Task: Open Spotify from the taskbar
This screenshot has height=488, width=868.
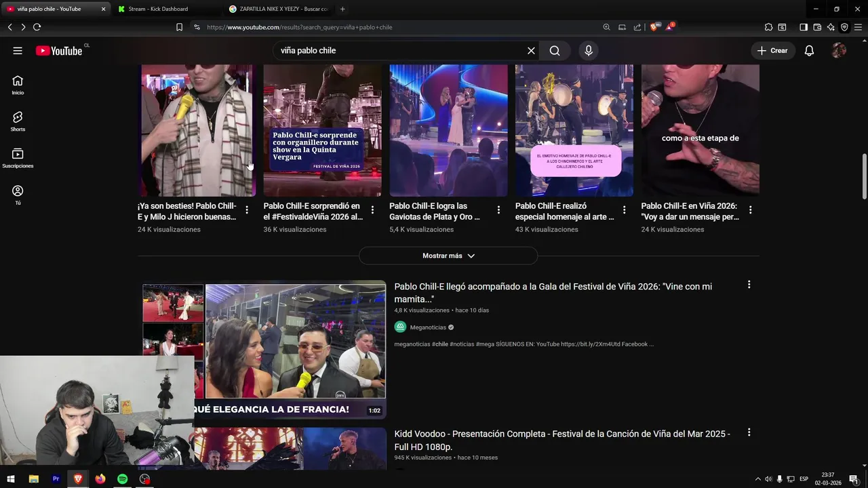Action: 123,479
